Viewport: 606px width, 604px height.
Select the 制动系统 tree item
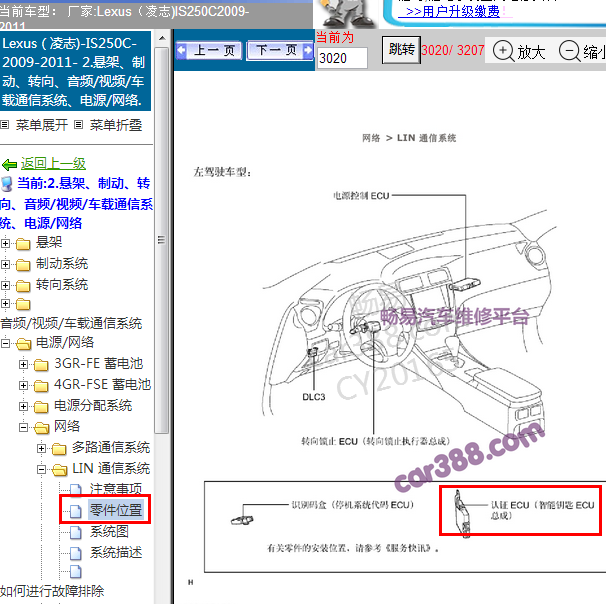[62, 264]
